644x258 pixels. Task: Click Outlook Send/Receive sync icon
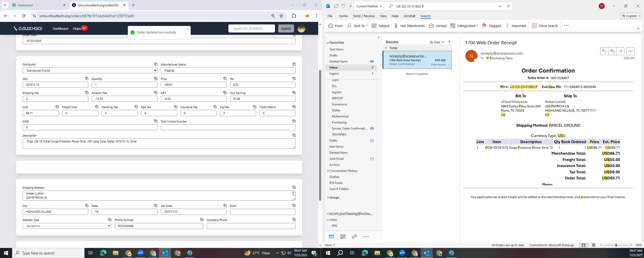pyautogui.click(x=336, y=6)
